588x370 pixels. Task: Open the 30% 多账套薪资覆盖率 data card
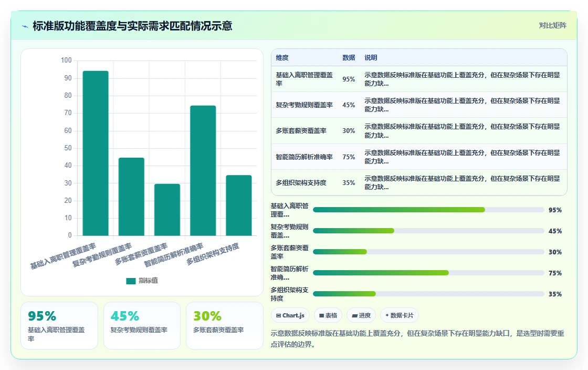point(224,326)
